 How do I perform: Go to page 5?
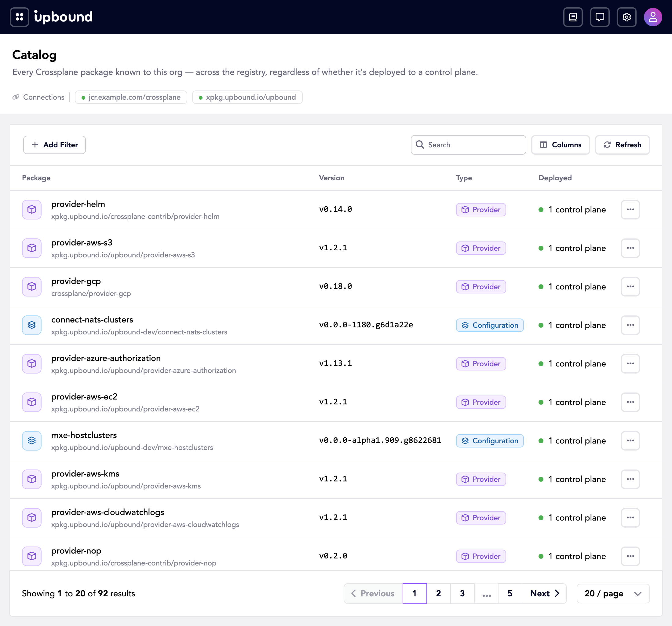click(510, 594)
